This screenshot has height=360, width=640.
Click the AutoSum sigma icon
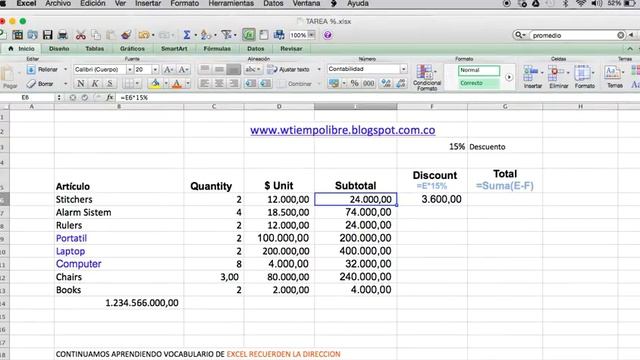pyautogui.click(x=187, y=35)
